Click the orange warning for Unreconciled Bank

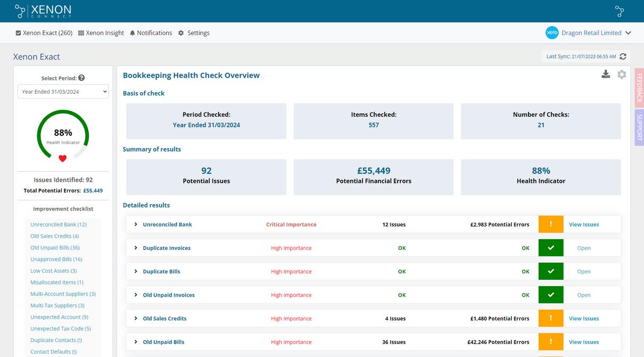click(x=551, y=224)
